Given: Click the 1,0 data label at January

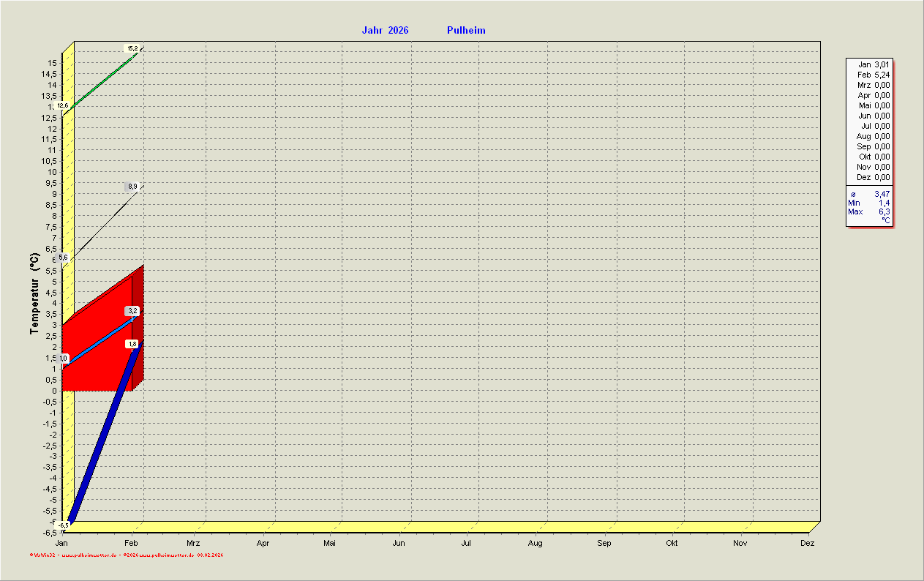Looking at the screenshot, I should coord(63,359).
